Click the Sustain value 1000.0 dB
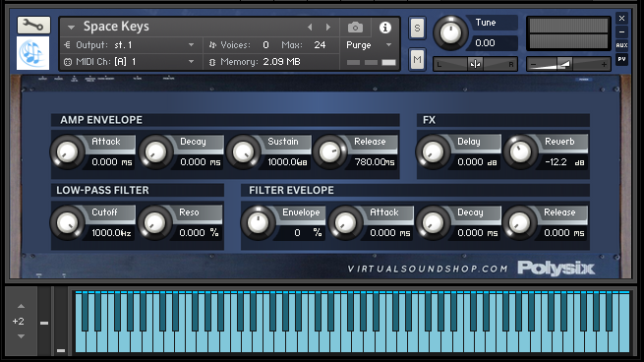Screen dimensions: 644x362 [x=287, y=162]
